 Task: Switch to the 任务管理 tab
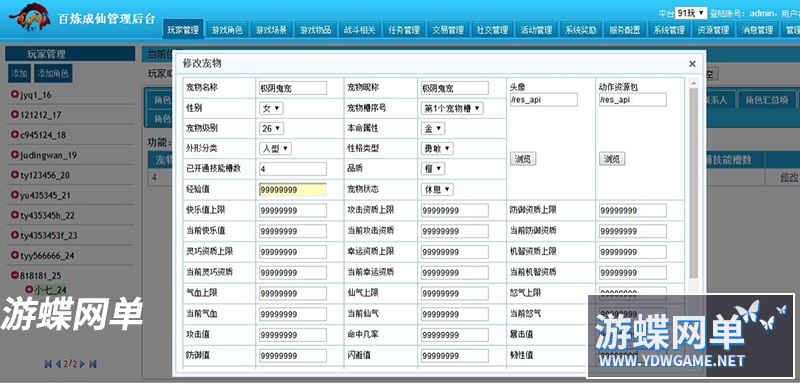pyautogui.click(x=404, y=30)
